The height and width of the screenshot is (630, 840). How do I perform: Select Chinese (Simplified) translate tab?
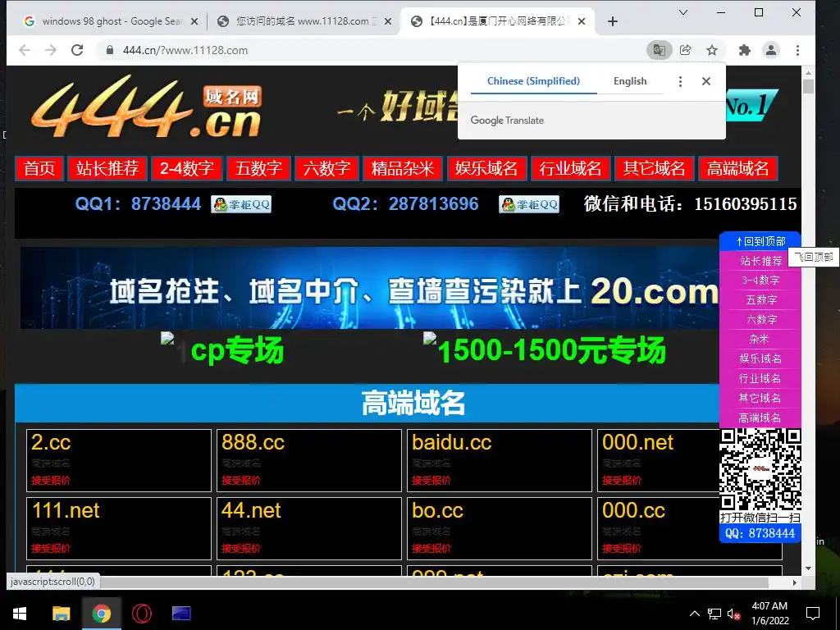coord(533,81)
